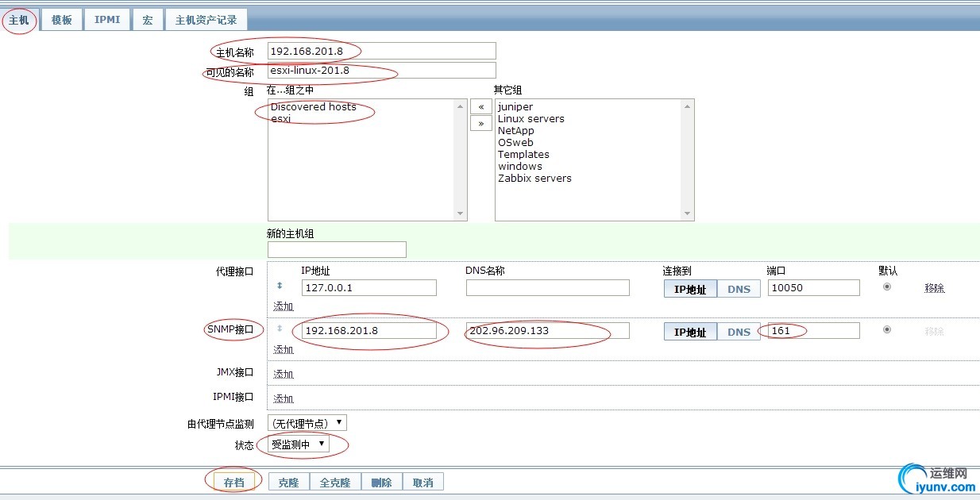Click the agent DNS name field
This screenshot has width=980, height=500.
(x=548, y=287)
